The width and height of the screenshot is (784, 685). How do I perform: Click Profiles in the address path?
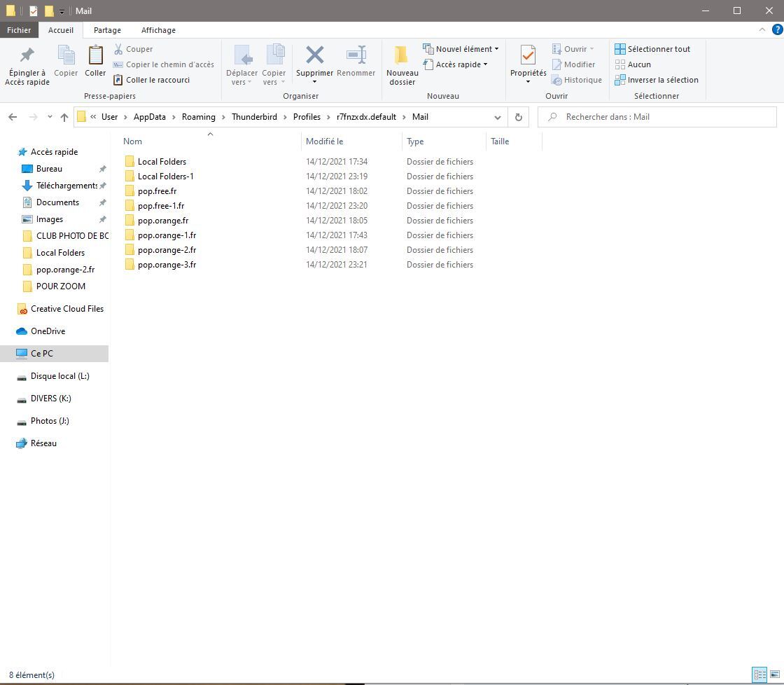(x=307, y=117)
